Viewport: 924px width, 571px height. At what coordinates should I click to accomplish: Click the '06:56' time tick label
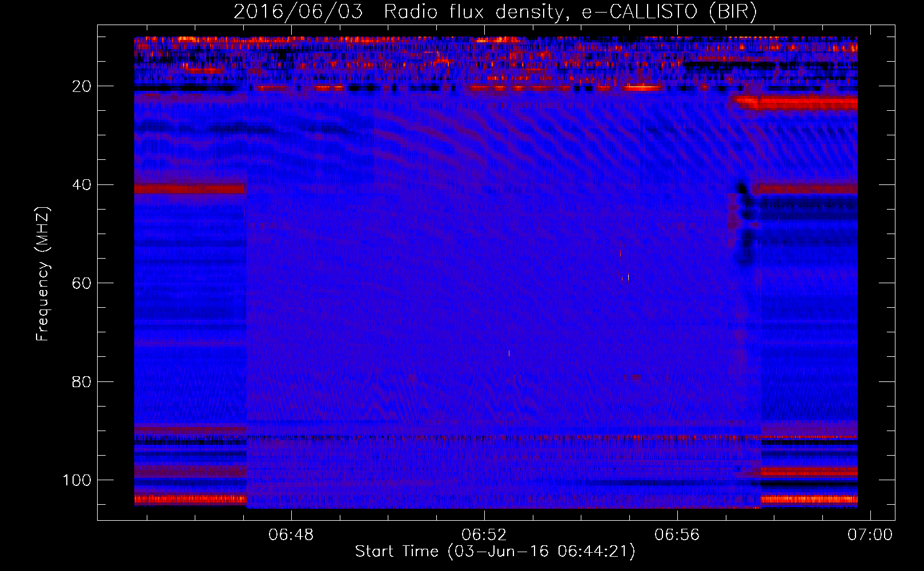click(677, 535)
